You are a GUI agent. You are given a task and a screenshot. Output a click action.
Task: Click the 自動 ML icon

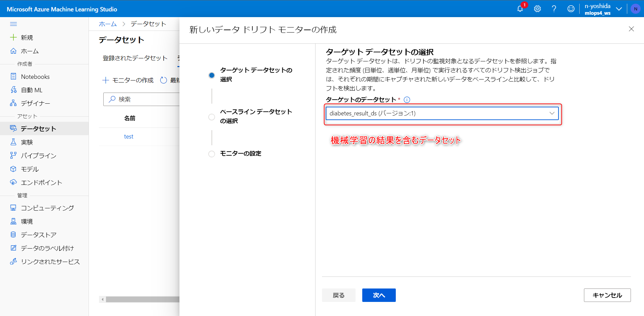click(13, 90)
